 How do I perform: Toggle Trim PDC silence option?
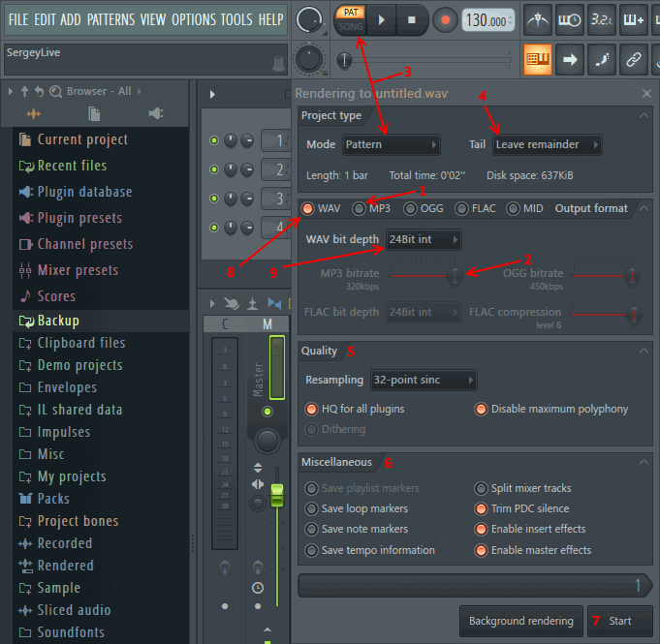pos(482,509)
